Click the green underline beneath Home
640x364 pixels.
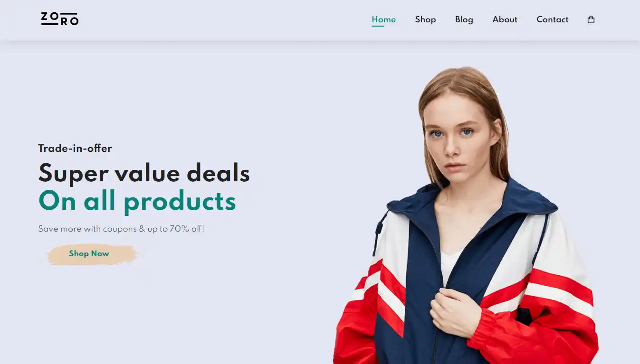(378, 26)
